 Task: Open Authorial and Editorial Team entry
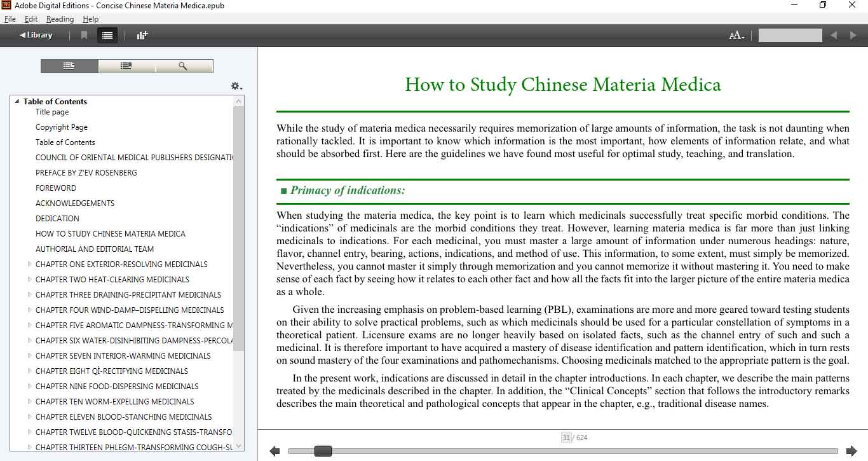click(x=95, y=249)
